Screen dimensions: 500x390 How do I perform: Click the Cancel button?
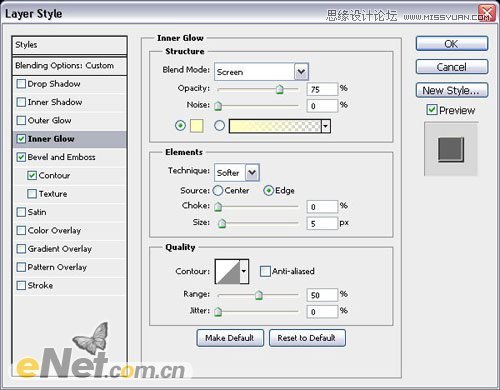click(452, 67)
